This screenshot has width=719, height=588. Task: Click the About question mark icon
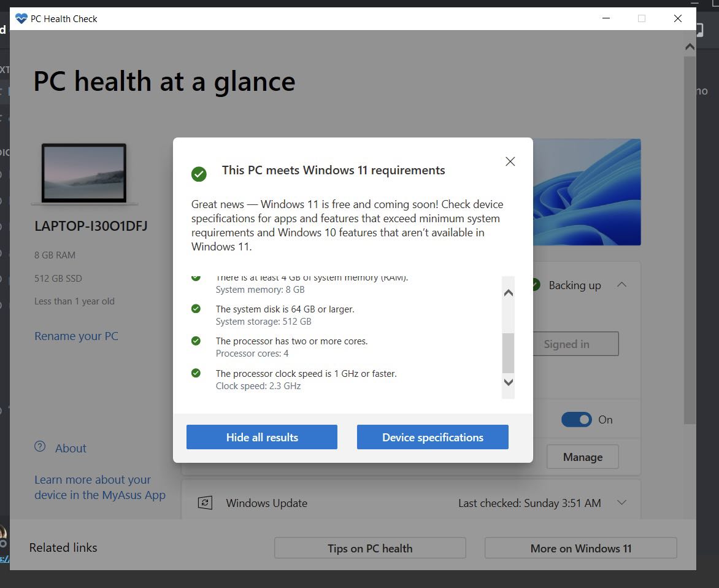click(40, 446)
